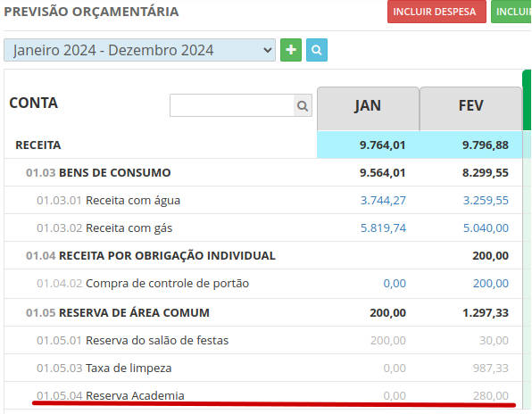Viewport: 532px width, 414px height.
Task: Click the 01.05.04 Reserva Academia account
Action: (x=111, y=395)
